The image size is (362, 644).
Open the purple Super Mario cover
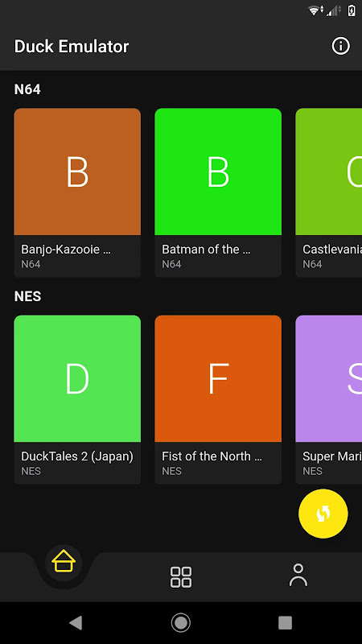click(329, 378)
